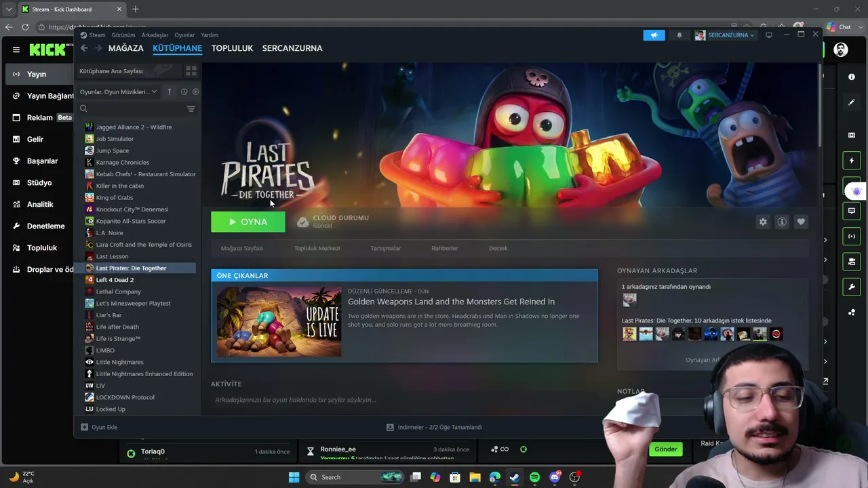Viewport: 868px width, 488px height.
Task: Open SERCANZURNA profile navigation tab
Action: [x=292, y=48]
